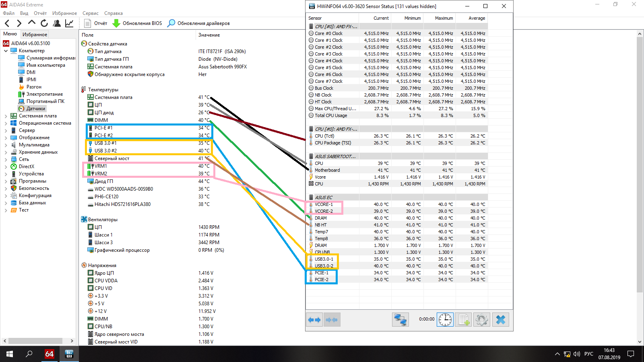The width and height of the screenshot is (644, 362).
Task: Select Total CPU Usage row in HWiNFO
Action: pos(397,115)
